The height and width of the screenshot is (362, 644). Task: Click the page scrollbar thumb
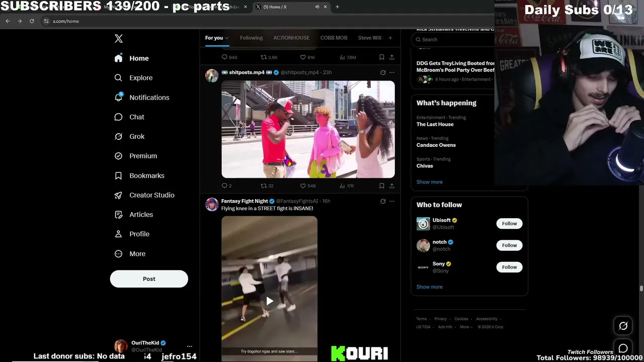641,288
